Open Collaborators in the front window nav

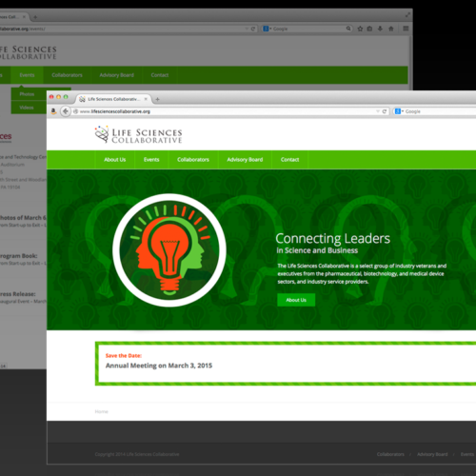click(193, 160)
